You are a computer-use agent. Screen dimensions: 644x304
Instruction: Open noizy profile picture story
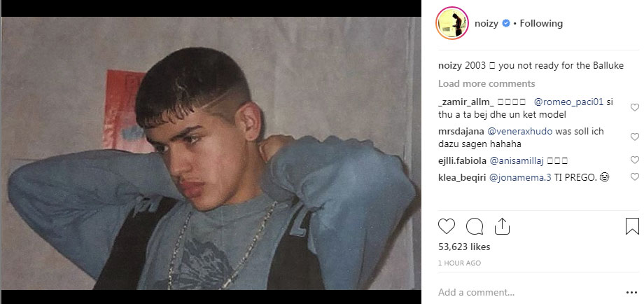(452, 23)
